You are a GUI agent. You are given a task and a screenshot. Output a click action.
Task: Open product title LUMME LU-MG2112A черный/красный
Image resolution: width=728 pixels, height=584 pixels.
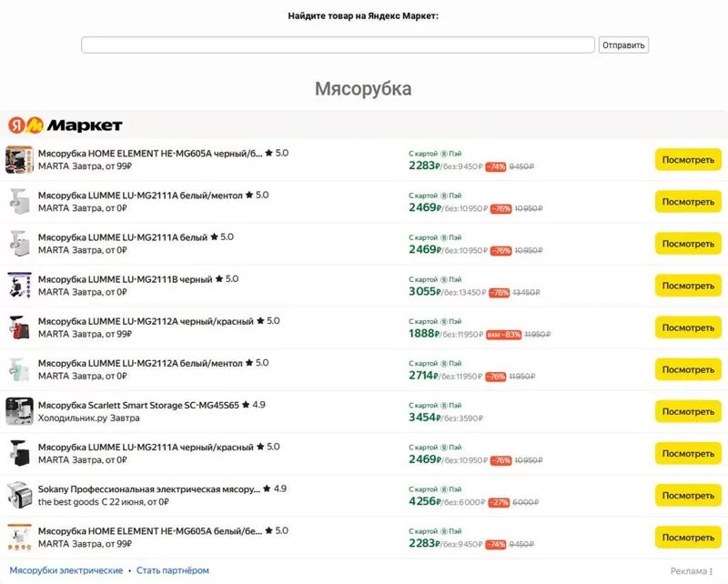point(146,321)
